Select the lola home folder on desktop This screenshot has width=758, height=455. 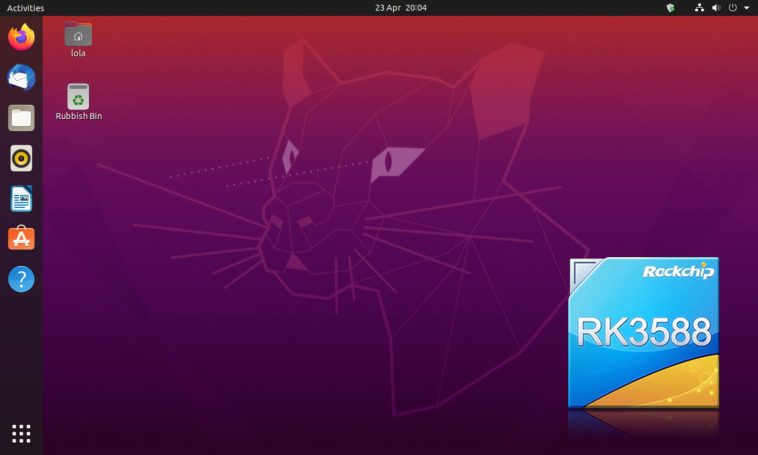pyautogui.click(x=78, y=34)
